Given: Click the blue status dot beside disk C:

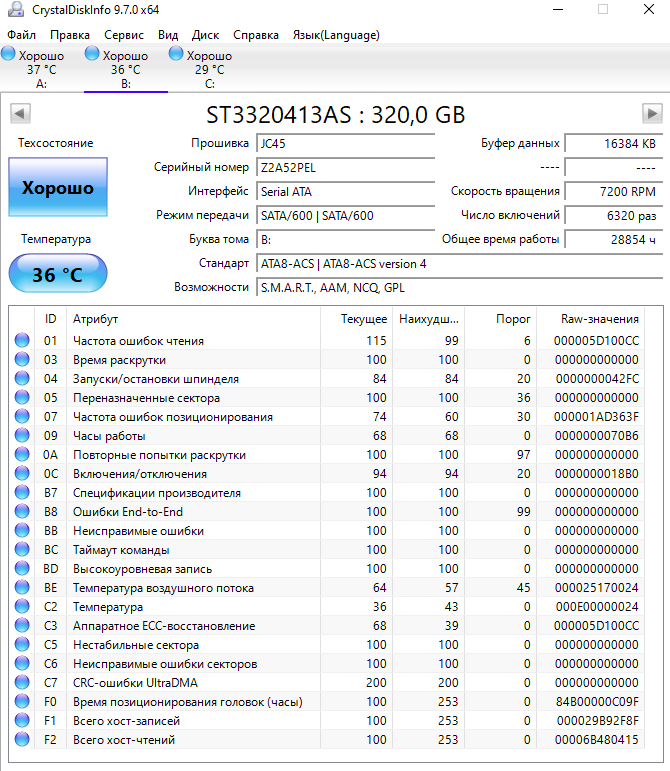Looking at the screenshot, I should pos(175,54).
